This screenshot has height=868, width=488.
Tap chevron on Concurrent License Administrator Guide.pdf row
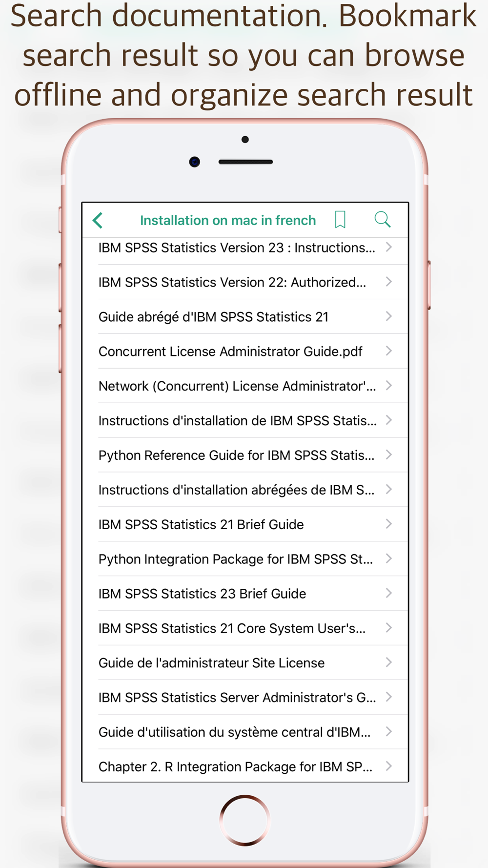click(389, 351)
